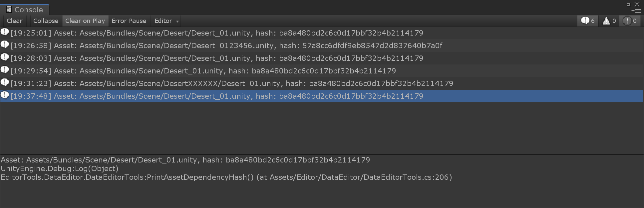Click info icon of 19:25:01 log entry
This screenshot has width=644, height=208.
click(x=4, y=32)
